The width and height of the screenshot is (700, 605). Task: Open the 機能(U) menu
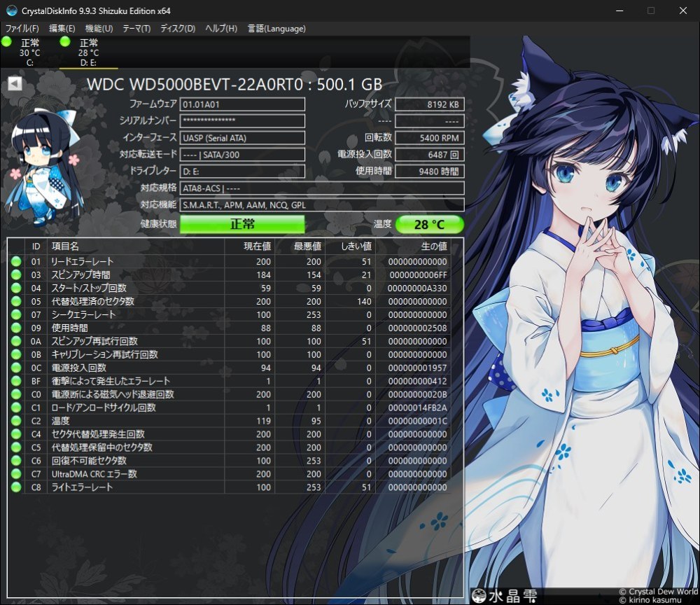click(x=99, y=29)
